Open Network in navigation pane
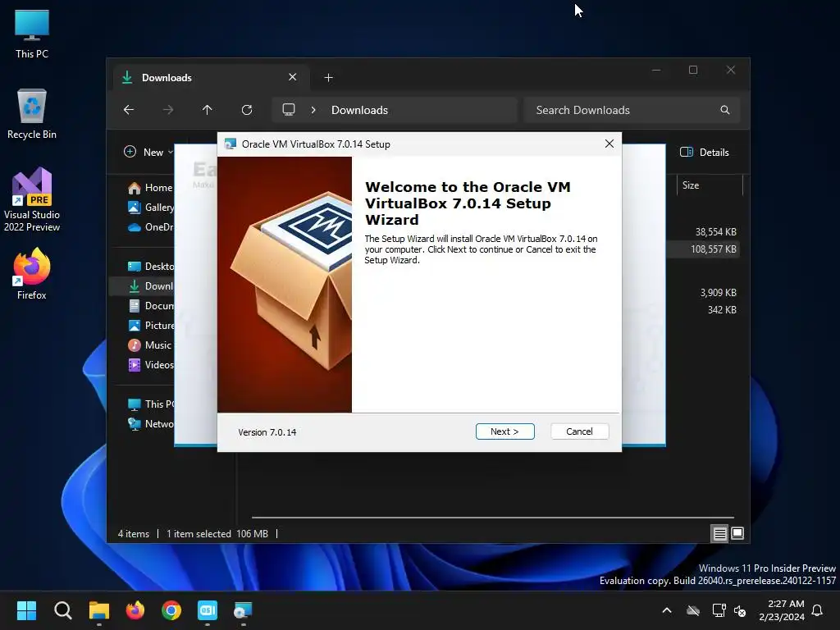Image resolution: width=840 pixels, height=630 pixels. [x=151, y=424]
